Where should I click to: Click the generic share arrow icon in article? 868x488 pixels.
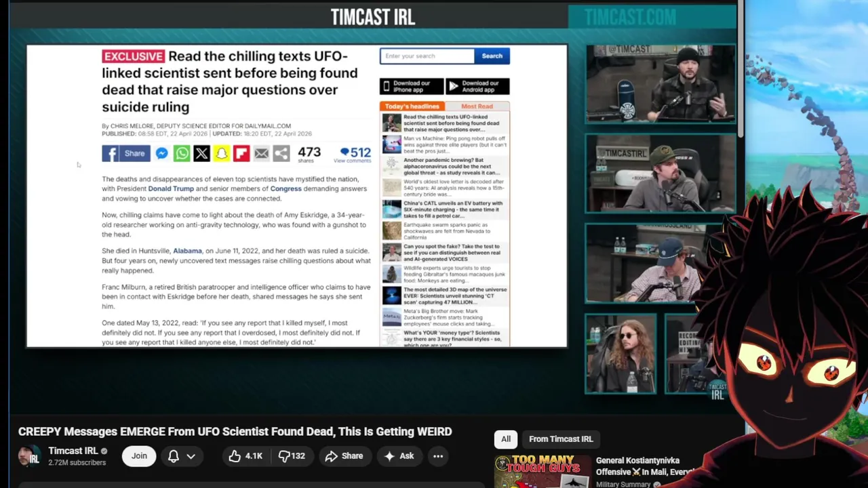click(x=281, y=153)
